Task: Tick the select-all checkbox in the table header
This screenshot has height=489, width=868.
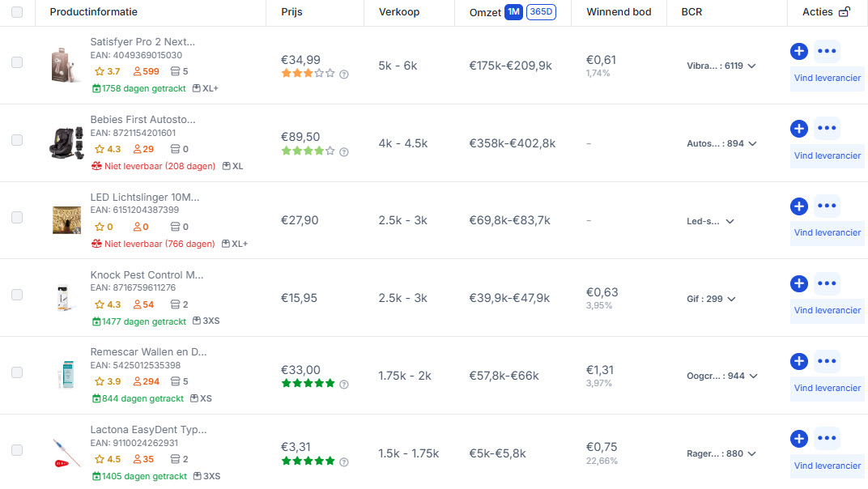Action: pyautogui.click(x=17, y=11)
